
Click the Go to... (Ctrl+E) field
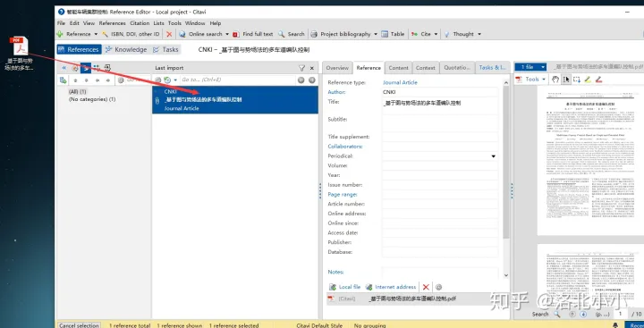point(237,80)
